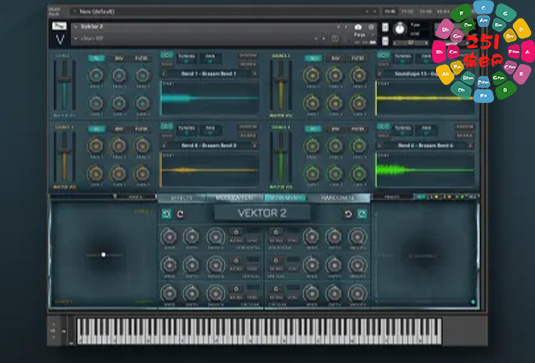Load previous sample before Bend 6 - Braaam Bend 6
This screenshot has width=535, height=363.
[x=380, y=146]
